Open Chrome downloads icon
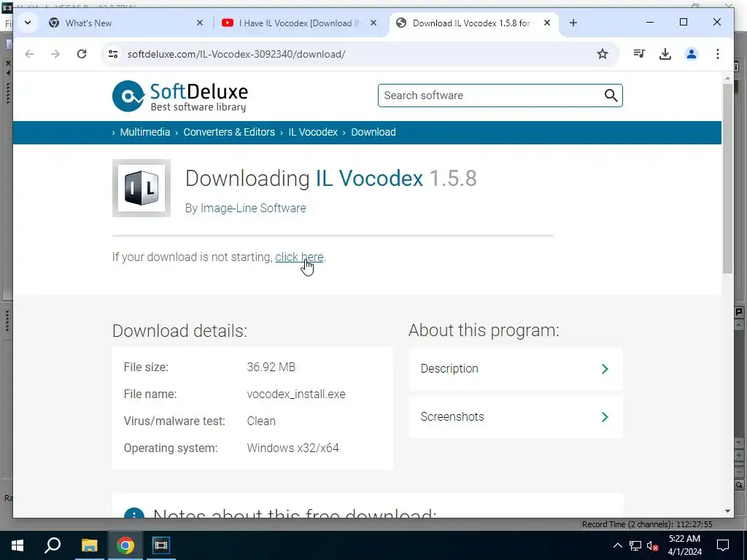 click(665, 54)
